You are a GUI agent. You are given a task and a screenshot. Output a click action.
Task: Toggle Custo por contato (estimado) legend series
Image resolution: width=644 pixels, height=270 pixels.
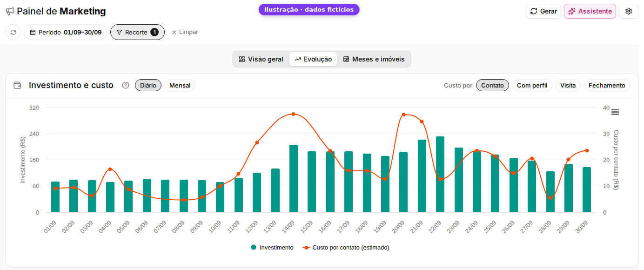[x=346, y=248]
